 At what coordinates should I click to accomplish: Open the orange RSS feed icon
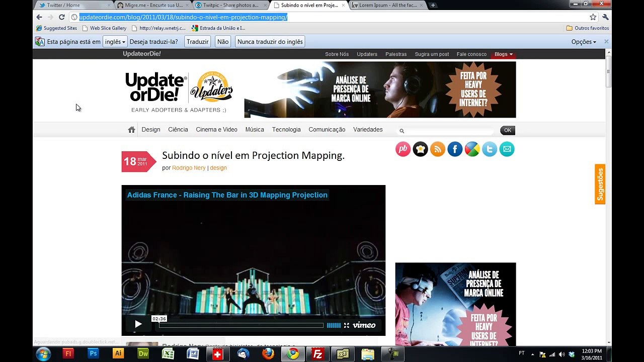click(438, 149)
